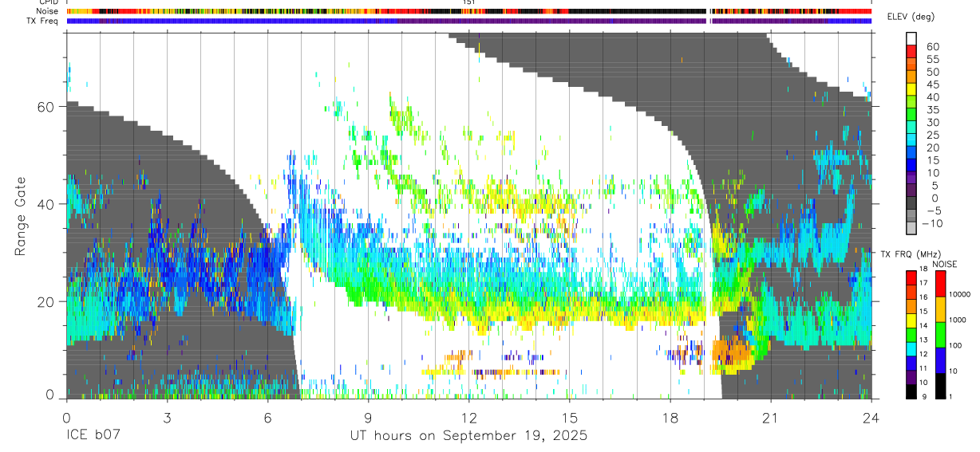Viewport: 980px width, 452px height.
Task: Click the '1000' label on NOISE colorbar
Action: point(958,320)
